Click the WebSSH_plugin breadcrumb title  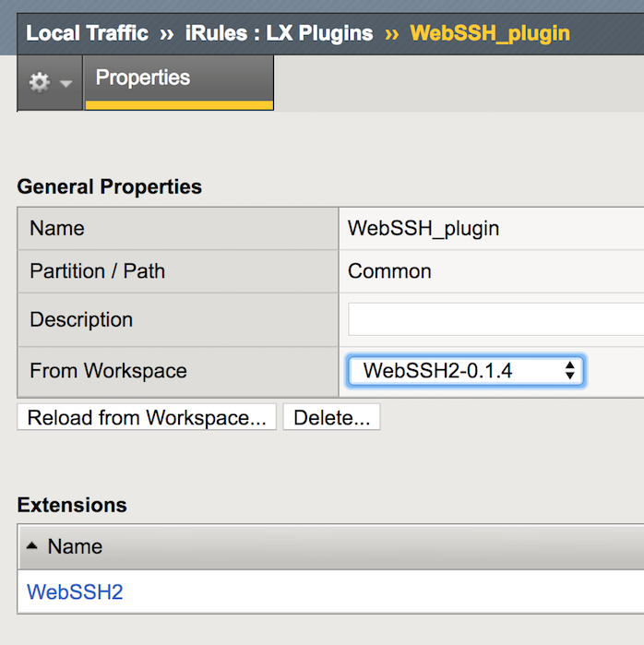point(490,34)
